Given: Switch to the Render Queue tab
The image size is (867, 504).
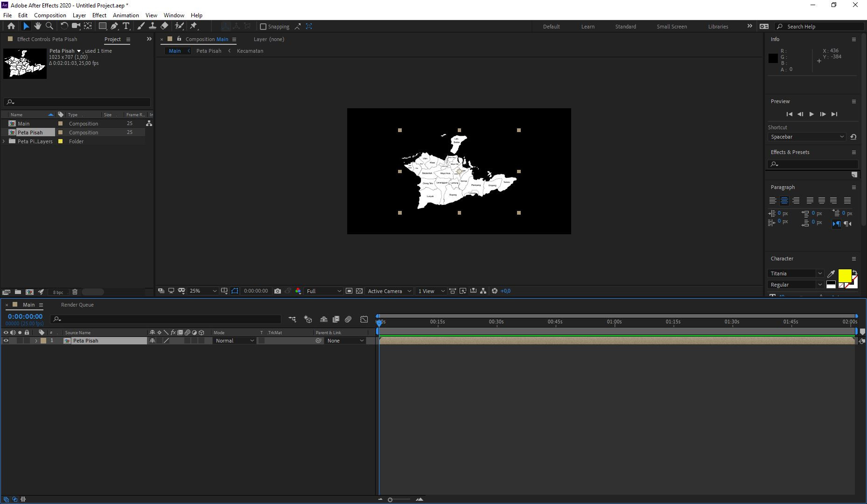Looking at the screenshot, I should pyautogui.click(x=77, y=305).
